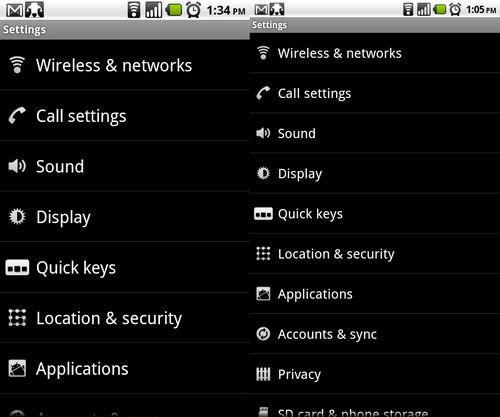Select Accounts & sync entry

pos(375,334)
